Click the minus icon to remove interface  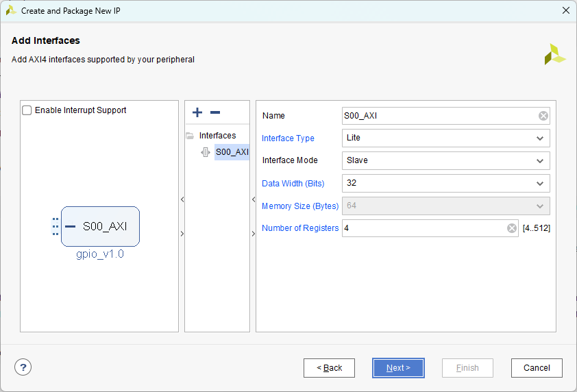[x=215, y=112]
